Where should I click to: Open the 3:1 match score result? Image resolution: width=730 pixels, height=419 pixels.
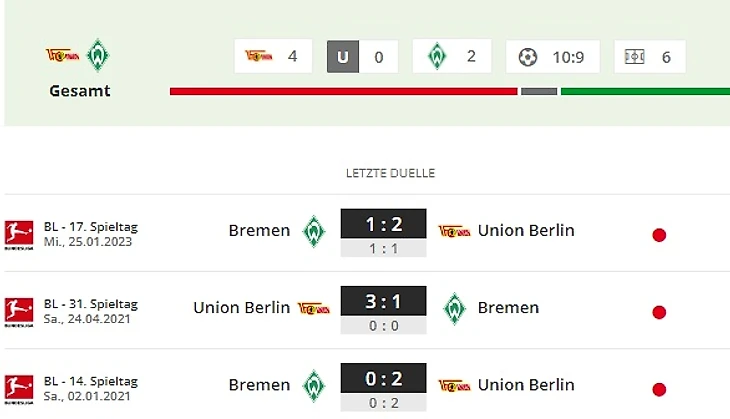tap(383, 301)
